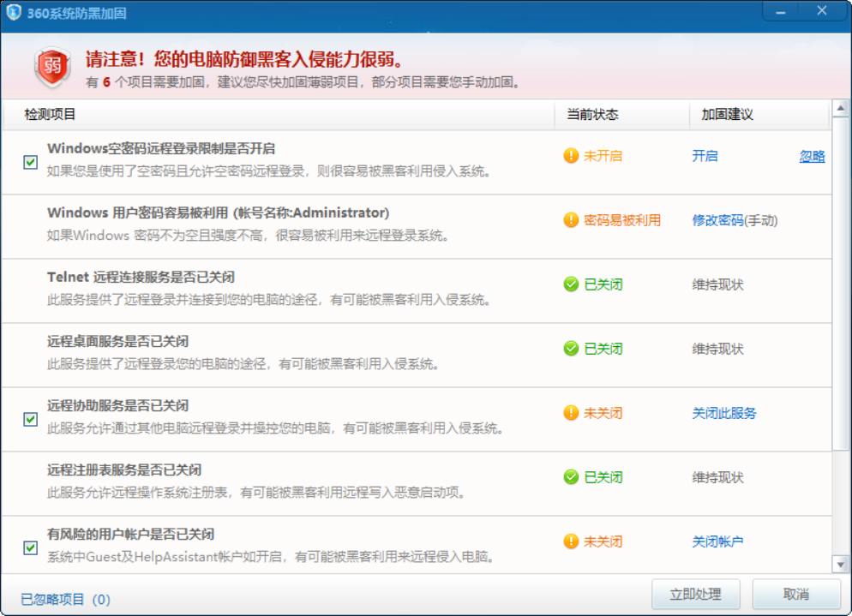Click the red 弱 shield warning icon
Screen dimensions: 852x616
click(x=52, y=67)
